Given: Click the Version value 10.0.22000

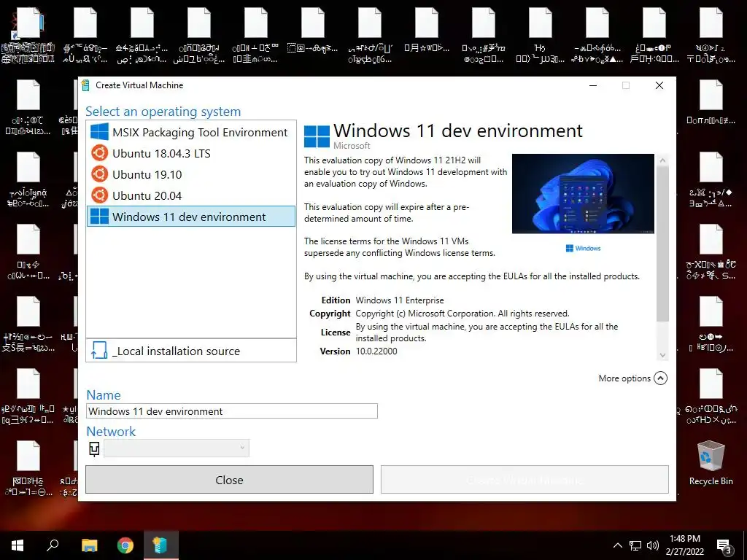Looking at the screenshot, I should pos(376,351).
